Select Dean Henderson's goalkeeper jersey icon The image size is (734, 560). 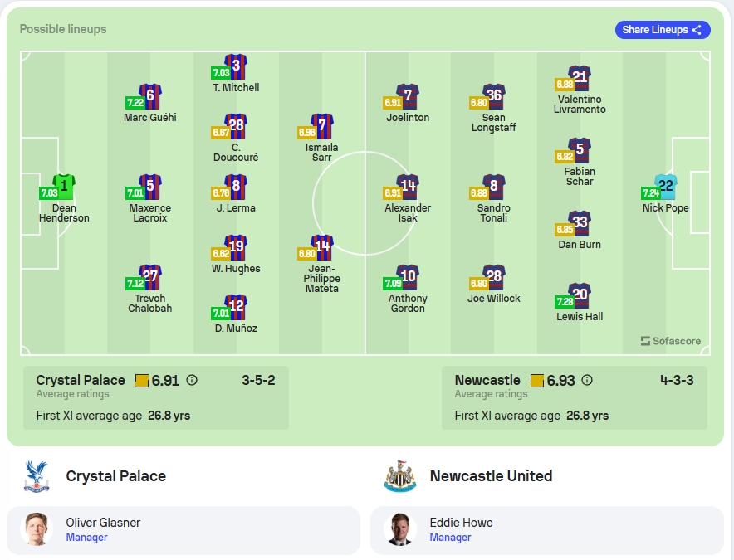(x=64, y=187)
